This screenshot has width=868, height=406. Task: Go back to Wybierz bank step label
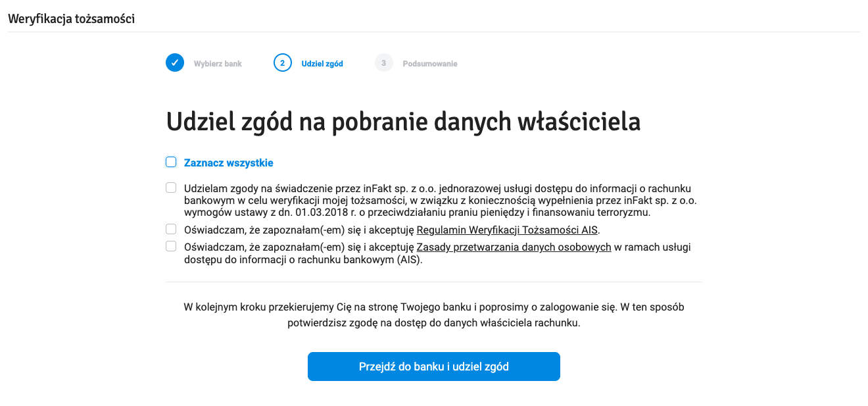(x=218, y=64)
